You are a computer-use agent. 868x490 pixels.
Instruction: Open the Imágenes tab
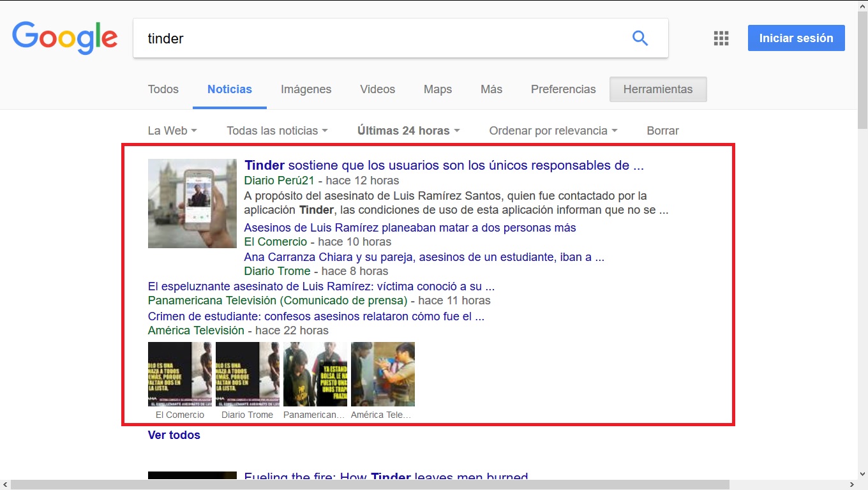point(306,89)
